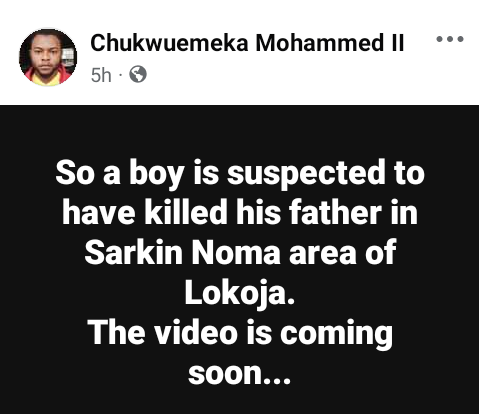Open the three-dot post options menu
This screenshot has width=479, height=414.
[x=450, y=39]
